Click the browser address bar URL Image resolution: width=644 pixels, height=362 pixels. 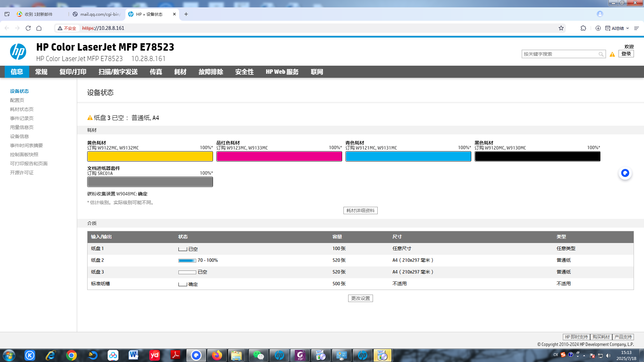click(x=103, y=28)
